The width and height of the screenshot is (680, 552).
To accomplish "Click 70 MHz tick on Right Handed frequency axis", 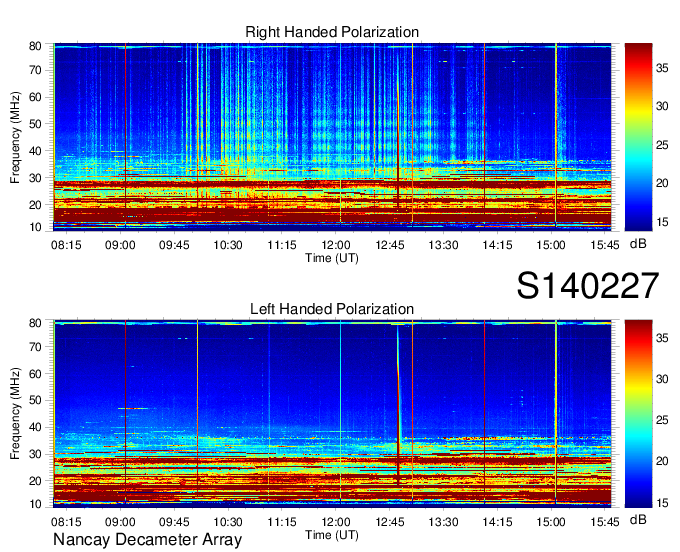I will tap(35, 70).
